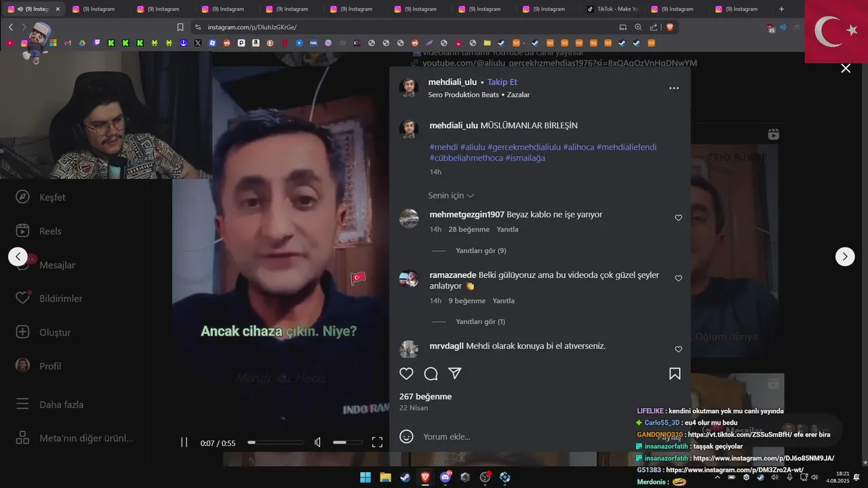Open Brave browser taskbar icon
Image resolution: width=868 pixels, height=488 pixels.
(x=425, y=477)
